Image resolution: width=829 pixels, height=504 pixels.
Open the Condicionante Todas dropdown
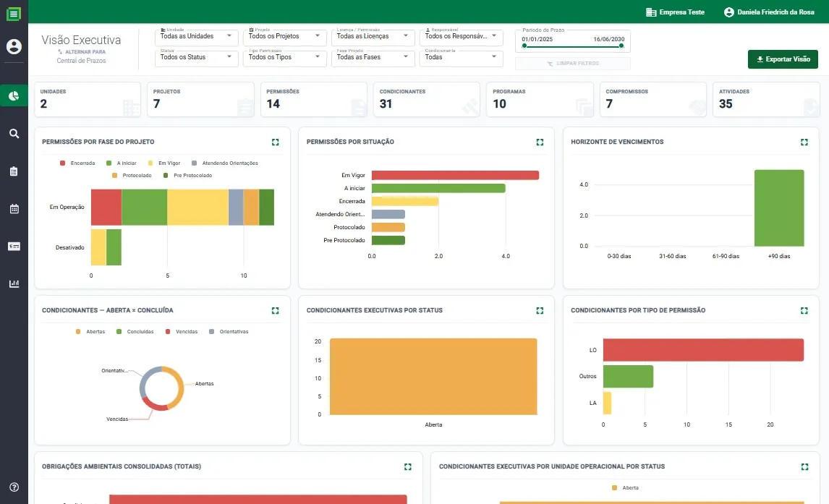[x=461, y=57]
